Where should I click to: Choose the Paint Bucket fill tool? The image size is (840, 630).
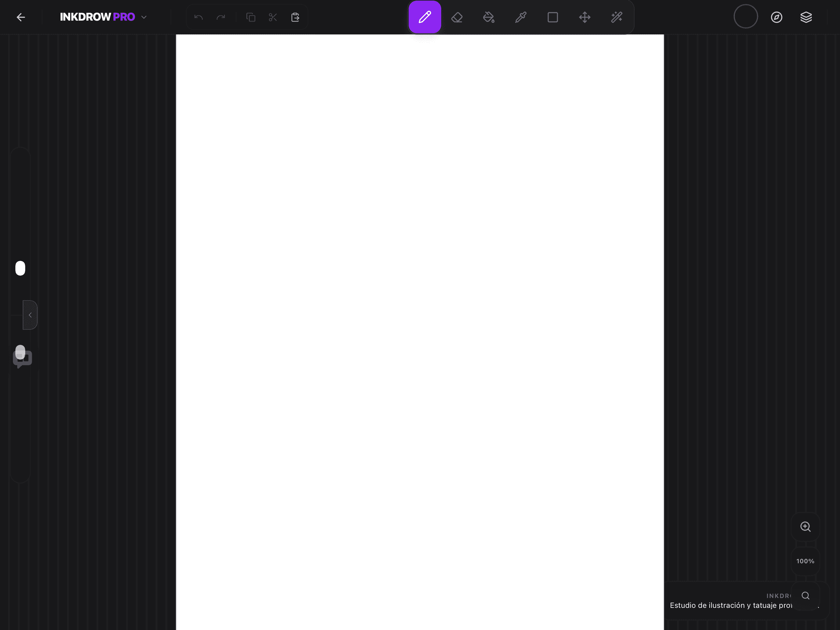[x=489, y=17]
